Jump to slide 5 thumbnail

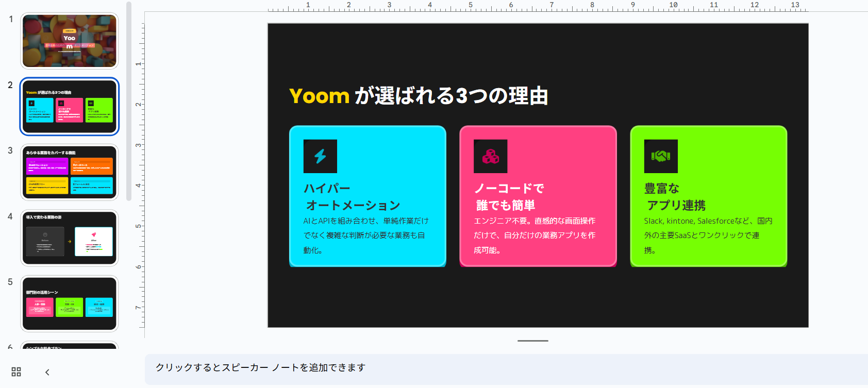pos(70,303)
